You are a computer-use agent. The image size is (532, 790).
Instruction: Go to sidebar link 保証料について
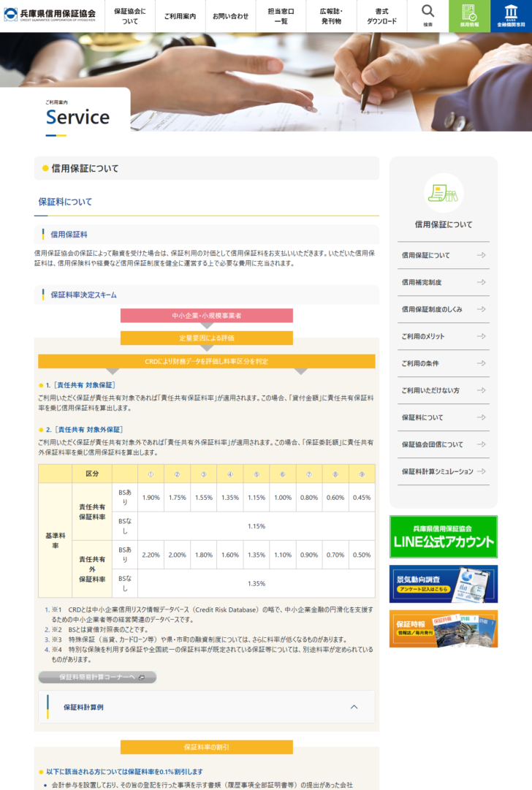444,417
